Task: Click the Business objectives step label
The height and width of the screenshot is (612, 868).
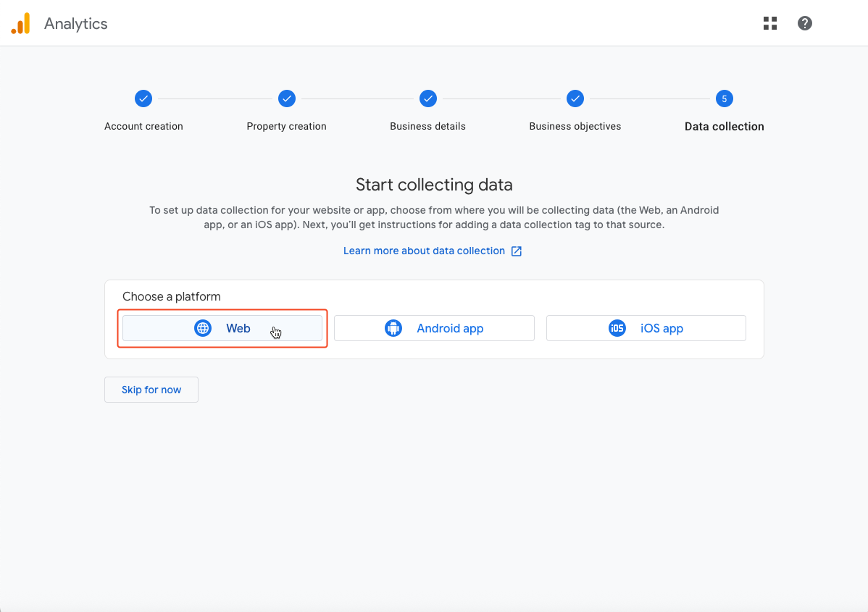Action: tap(575, 126)
